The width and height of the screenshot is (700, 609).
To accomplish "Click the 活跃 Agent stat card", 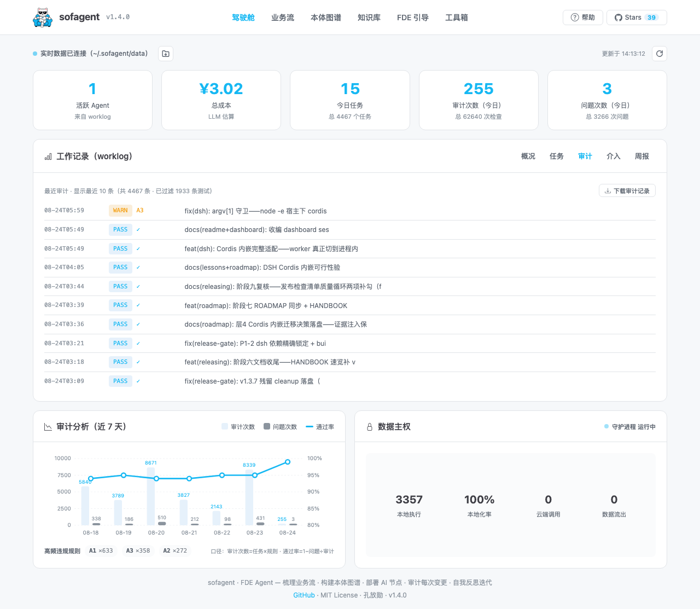I will (x=92, y=100).
